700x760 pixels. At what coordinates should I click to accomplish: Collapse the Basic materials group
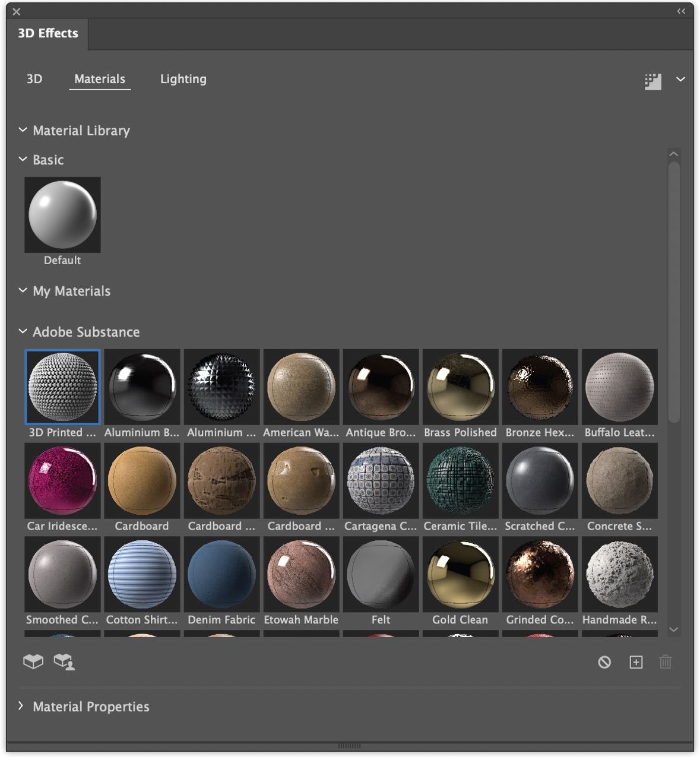(x=23, y=159)
